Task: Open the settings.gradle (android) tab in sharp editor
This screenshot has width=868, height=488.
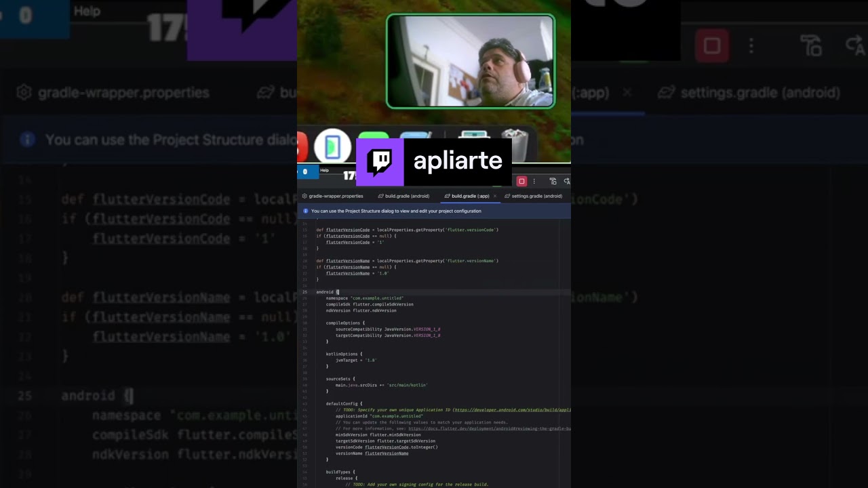Action: [x=533, y=196]
